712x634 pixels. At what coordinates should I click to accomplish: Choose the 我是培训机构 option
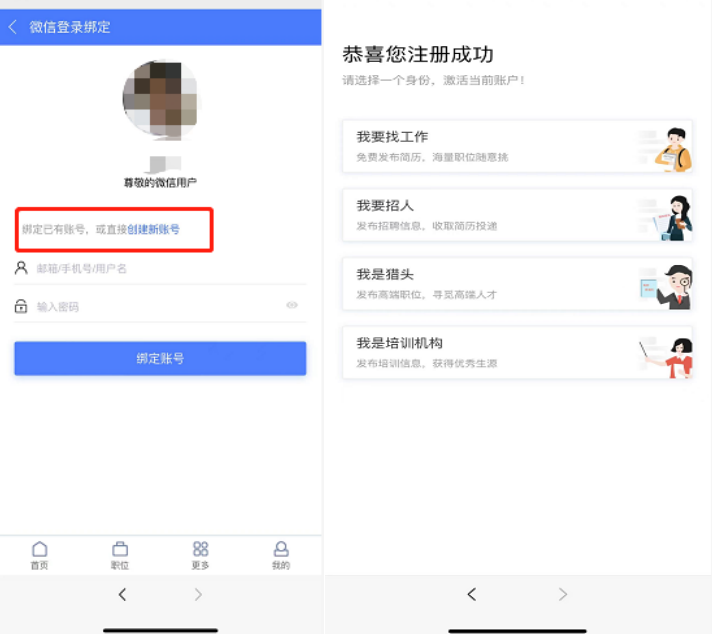(x=516, y=352)
